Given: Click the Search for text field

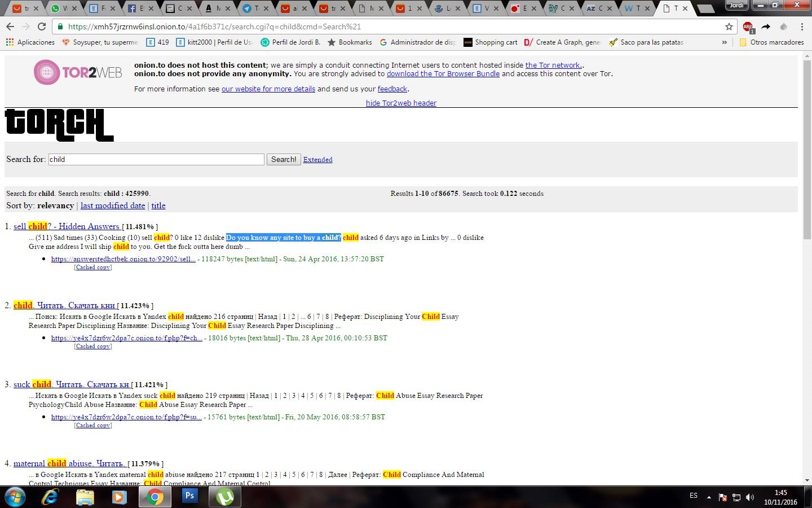Looking at the screenshot, I should [156, 159].
